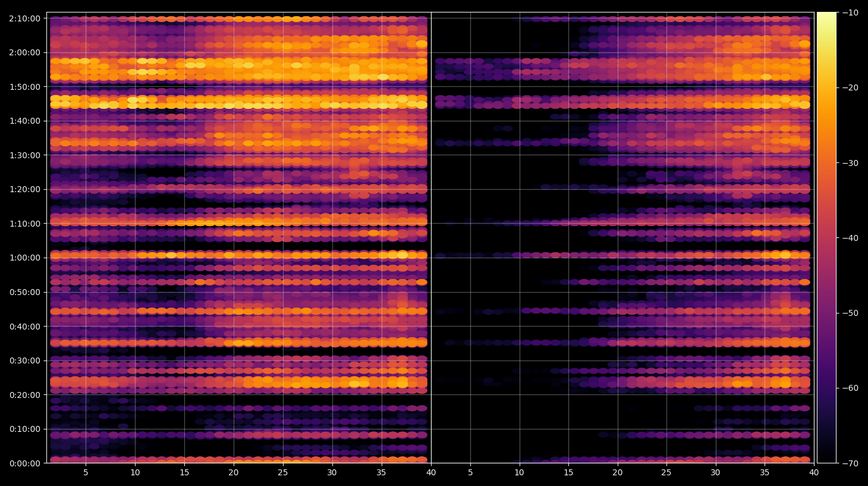Click the 2:10:00 time axis label
Screen dimensions: 868x486
pos(24,18)
